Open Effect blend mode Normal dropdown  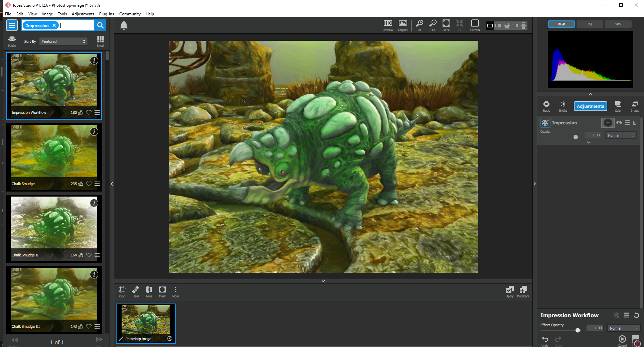coord(624,328)
